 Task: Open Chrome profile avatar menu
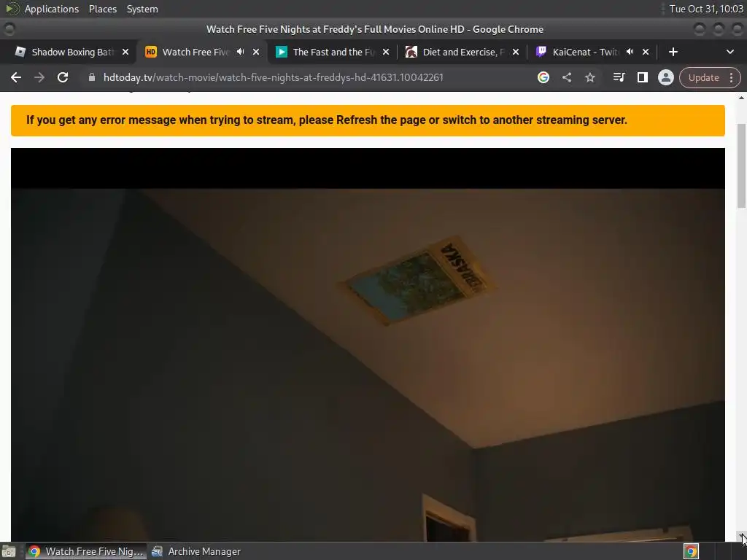pos(665,77)
